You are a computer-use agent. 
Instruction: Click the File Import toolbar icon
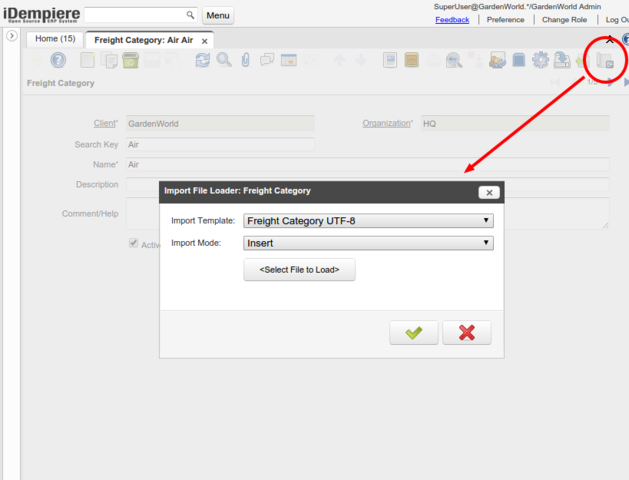tap(605, 61)
